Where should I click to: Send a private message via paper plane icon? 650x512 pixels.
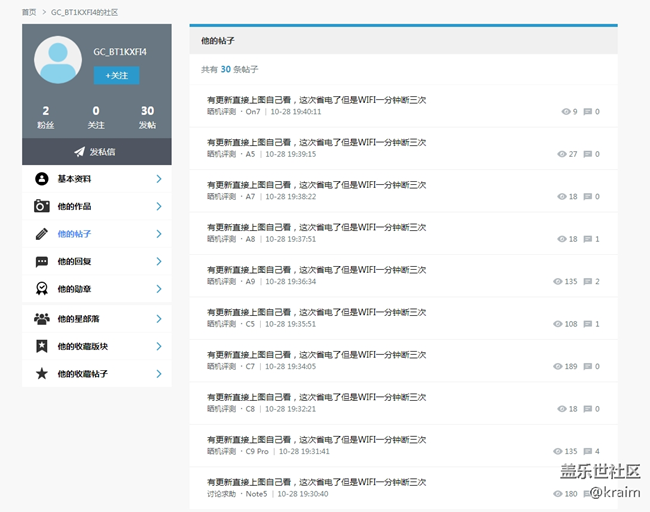tap(79, 152)
